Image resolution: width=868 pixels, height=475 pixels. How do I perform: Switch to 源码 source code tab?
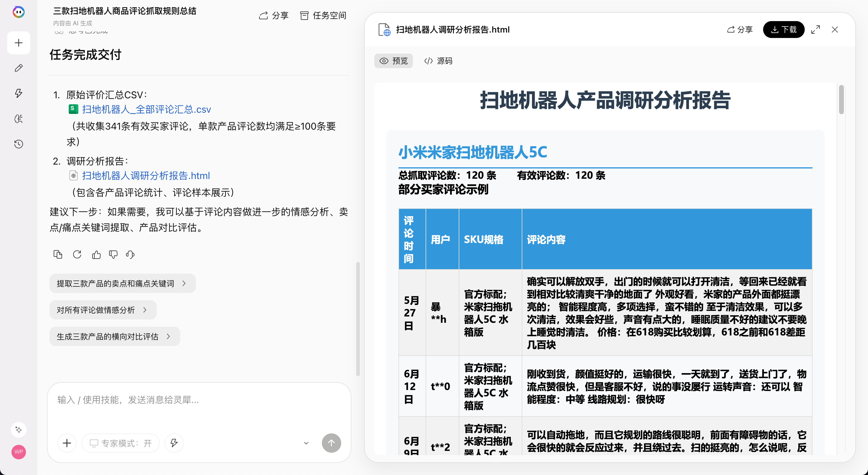pyautogui.click(x=438, y=61)
